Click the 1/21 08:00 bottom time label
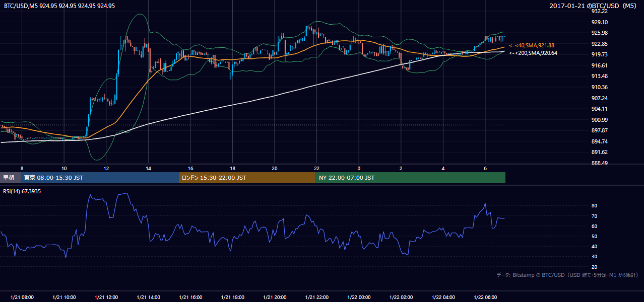 [x=22, y=297]
